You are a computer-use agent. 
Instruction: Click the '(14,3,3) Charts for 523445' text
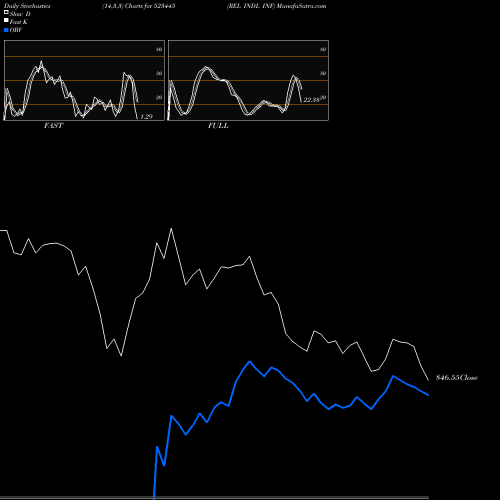tap(139, 6)
